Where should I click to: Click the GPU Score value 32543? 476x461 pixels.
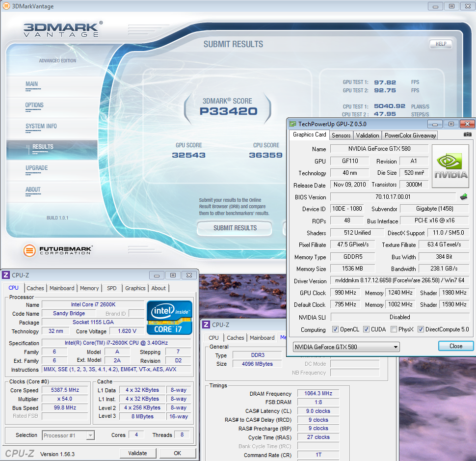(188, 155)
